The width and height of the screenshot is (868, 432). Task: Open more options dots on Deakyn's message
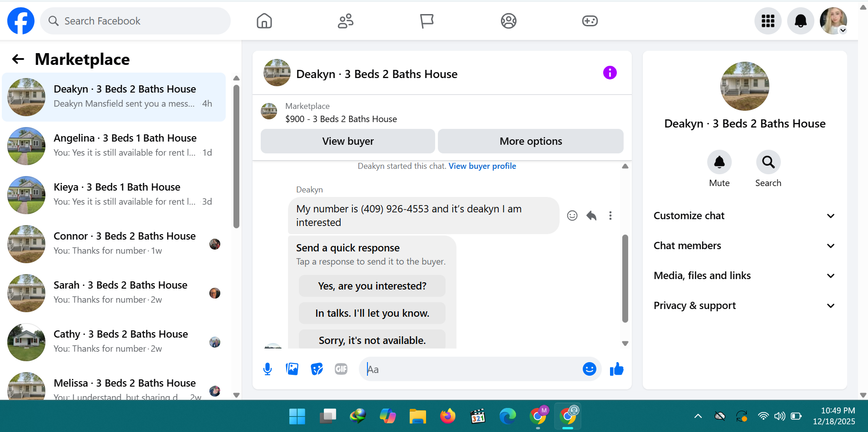[610, 216]
